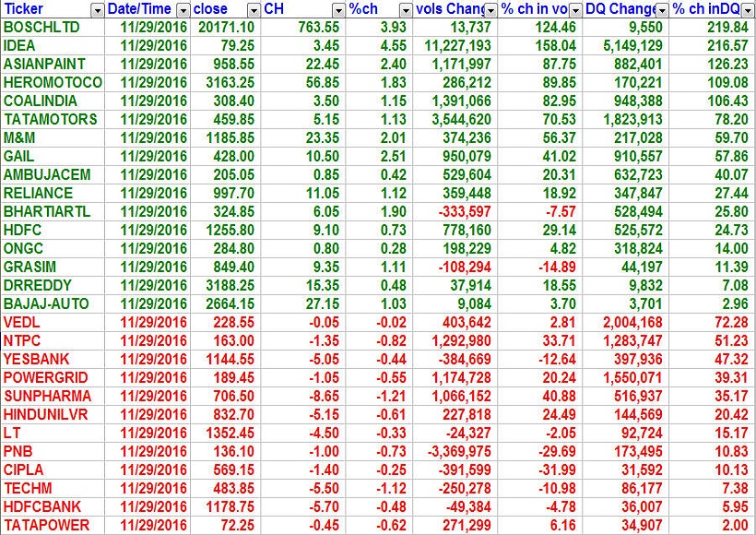The width and height of the screenshot is (756, 535).
Task: Select BOSCHLTD's CH value 763.55
Action: [x=316, y=28]
